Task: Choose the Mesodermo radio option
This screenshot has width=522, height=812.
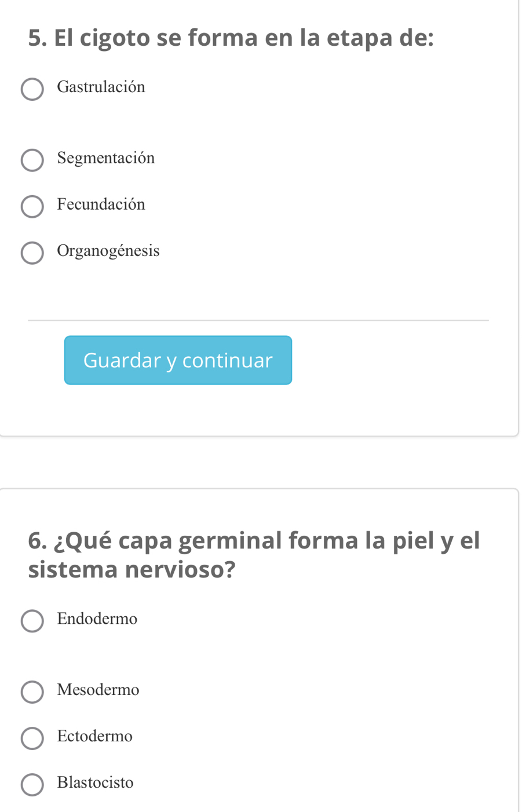Action: coord(32,692)
